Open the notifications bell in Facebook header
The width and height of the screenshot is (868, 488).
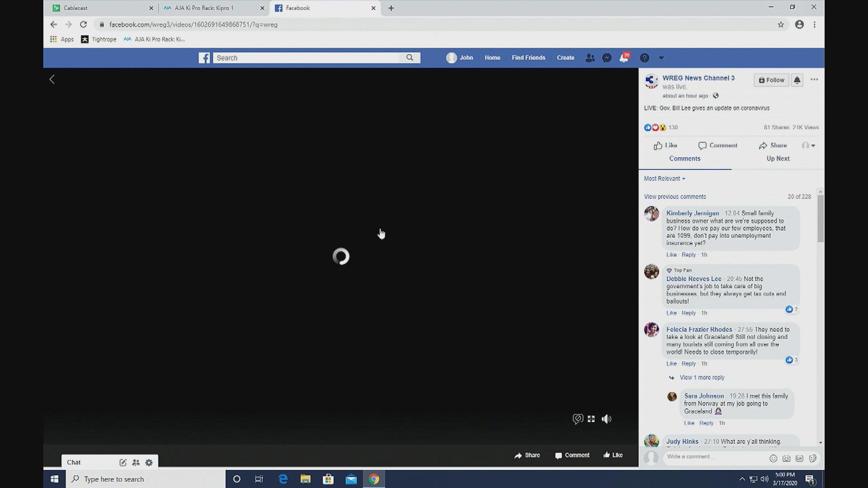tap(624, 58)
